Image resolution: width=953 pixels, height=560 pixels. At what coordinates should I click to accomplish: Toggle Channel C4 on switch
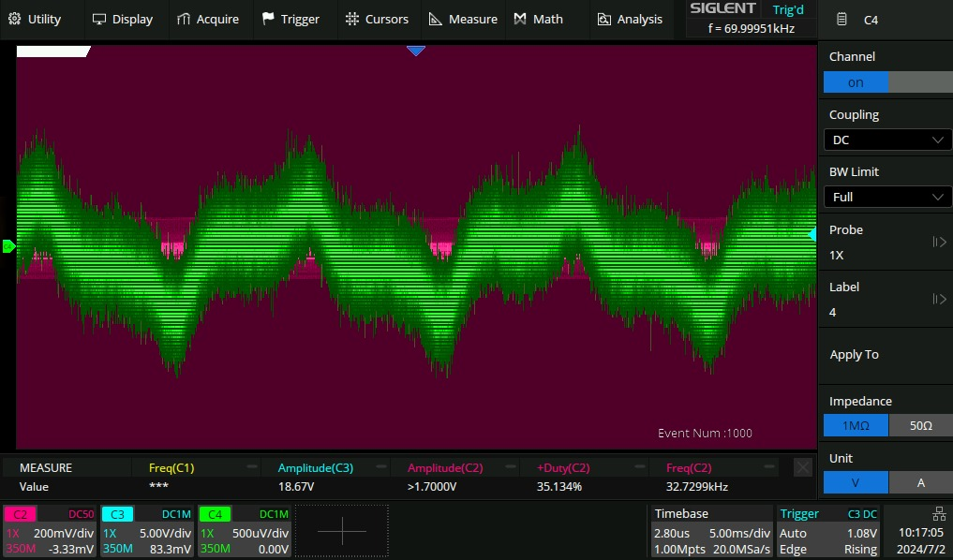coord(856,82)
